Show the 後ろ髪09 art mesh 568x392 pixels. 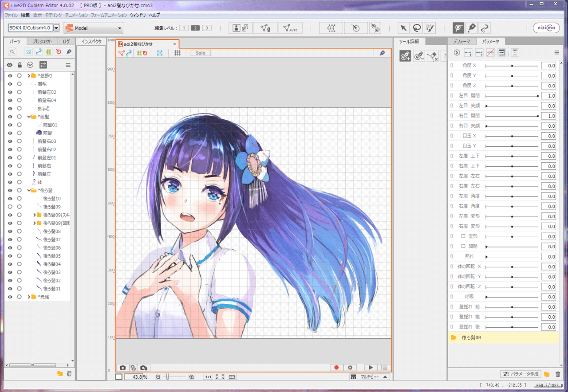click(x=10, y=207)
